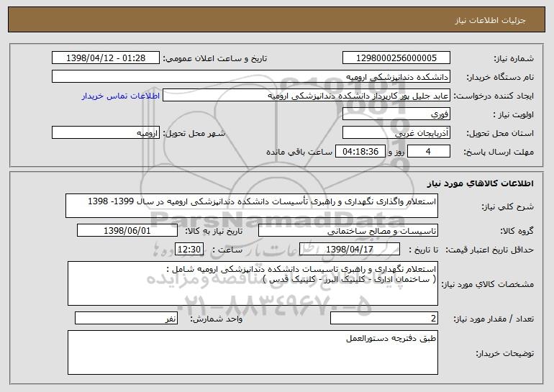The image size is (554, 392).
Task: Click the text روز و
Action: point(396,152)
